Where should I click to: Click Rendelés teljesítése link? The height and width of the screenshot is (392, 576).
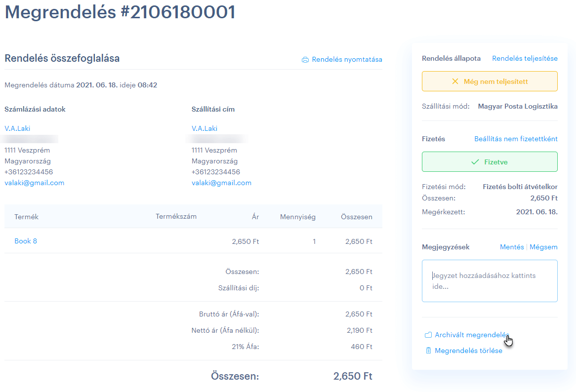click(525, 58)
